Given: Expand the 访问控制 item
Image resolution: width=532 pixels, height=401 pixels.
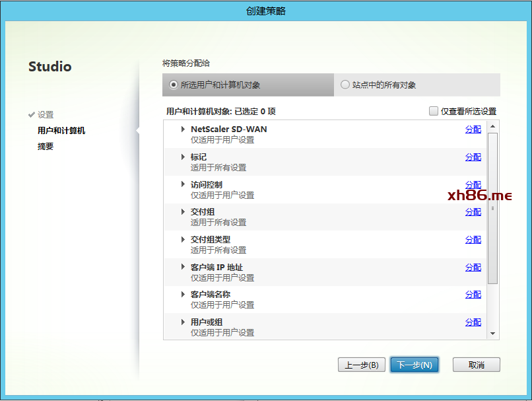Looking at the screenshot, I should pyautogui.click(x=183, y=185).
